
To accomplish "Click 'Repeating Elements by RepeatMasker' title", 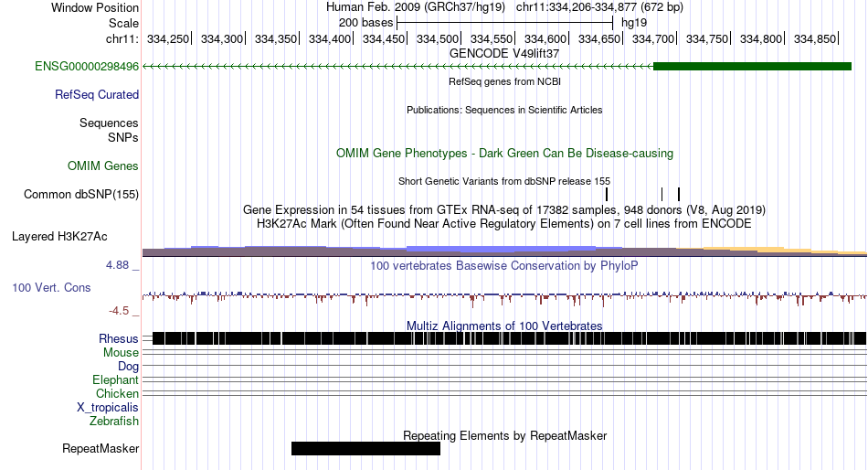I will point(504,435).
